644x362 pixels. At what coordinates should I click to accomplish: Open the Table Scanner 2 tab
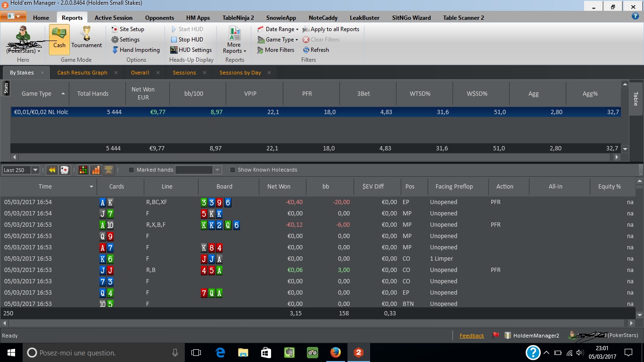click(x=463, y=17)
